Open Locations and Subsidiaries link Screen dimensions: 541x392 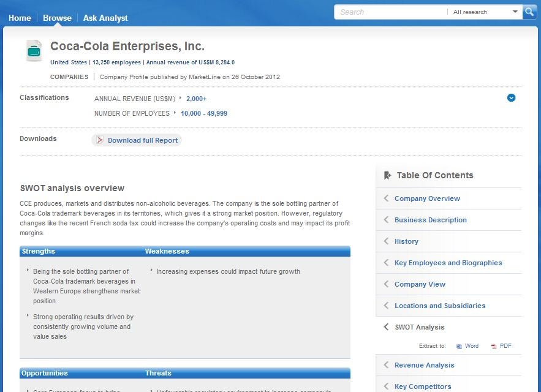(x=440, y=306)
